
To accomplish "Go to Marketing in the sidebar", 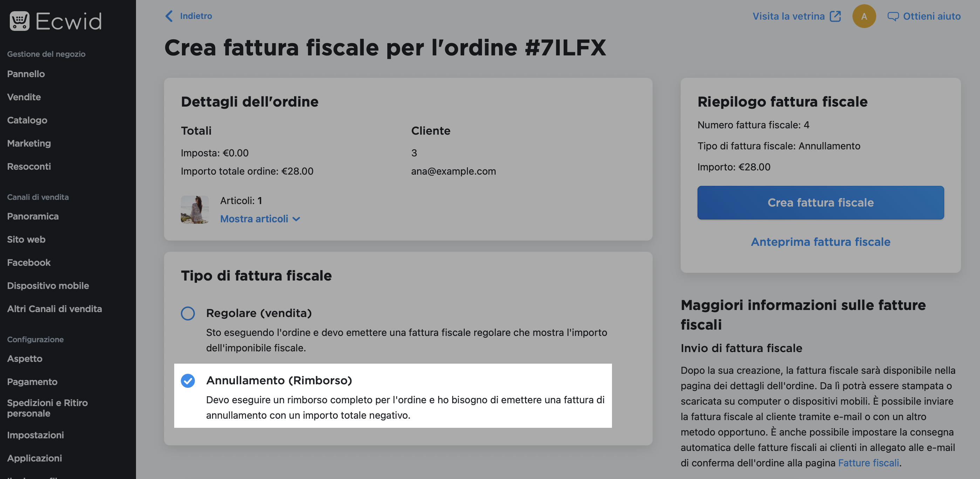I will 29,143.
